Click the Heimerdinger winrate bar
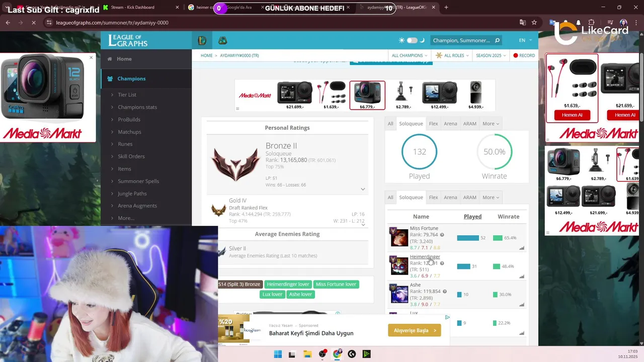644x362 pixels. tap(497, 266)
